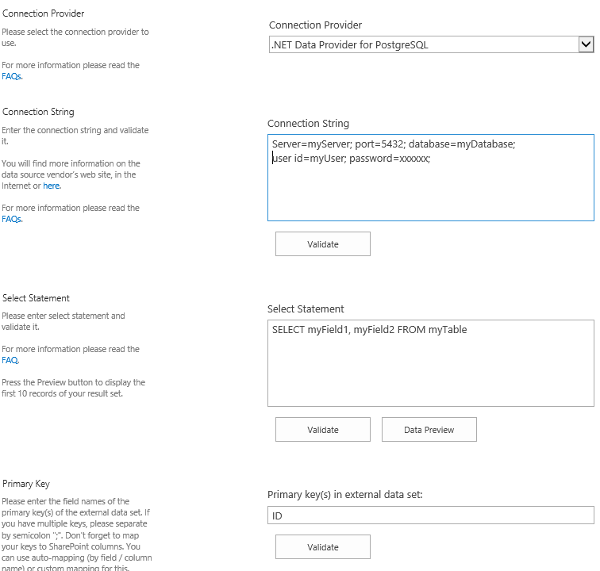Click the Select Statement label above the query box
The height and width of the screenshot is (571, 600).
click(x=306, y=309)
